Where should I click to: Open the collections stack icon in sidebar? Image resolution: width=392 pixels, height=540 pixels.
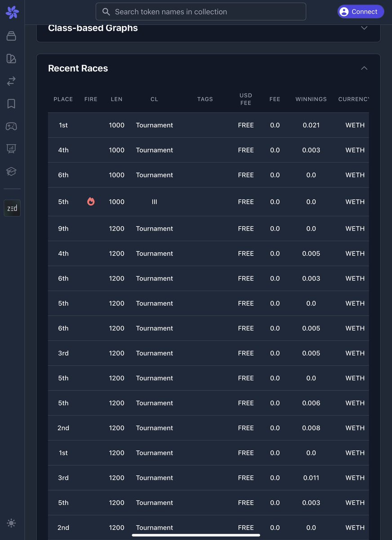coord(12,36)
